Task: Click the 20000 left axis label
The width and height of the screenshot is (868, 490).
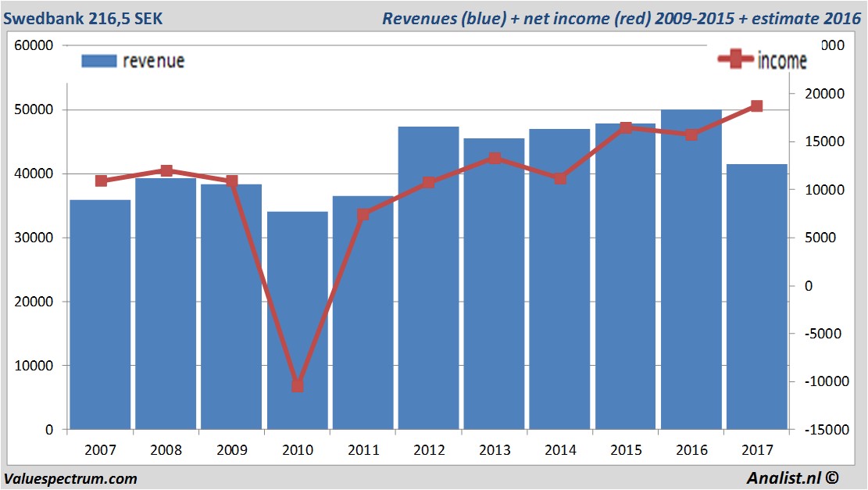Action: coord(34,302)
